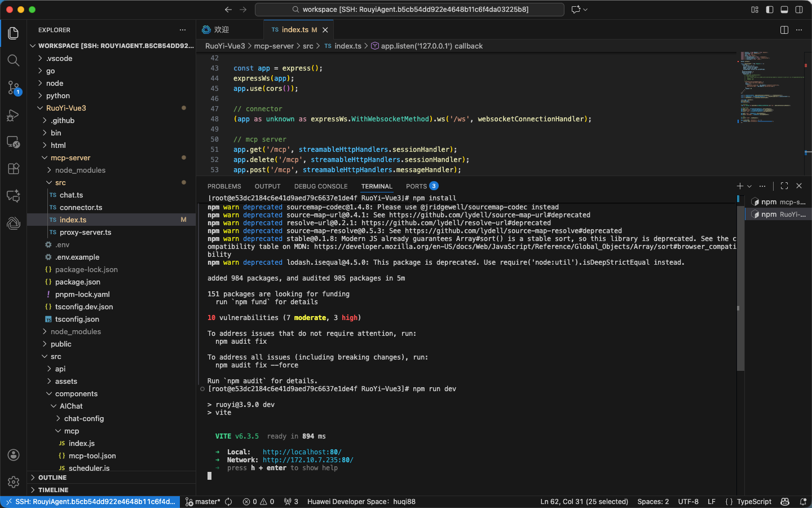The width and height of the screenshot is (812, 508).
Task: Open the new terminal launch profile dropdown
Action: point(749,186)
